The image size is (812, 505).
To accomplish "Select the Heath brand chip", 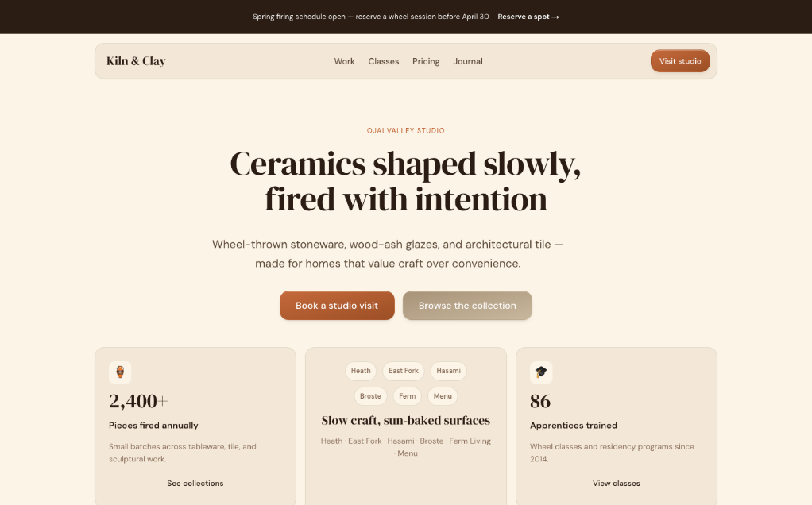I will [x=361, y=371].
